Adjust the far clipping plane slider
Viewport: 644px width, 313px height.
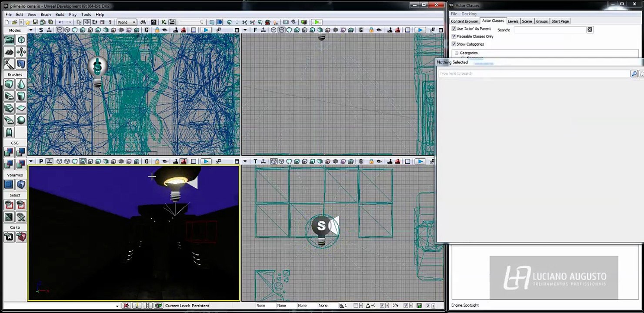[x=192, y=22]
